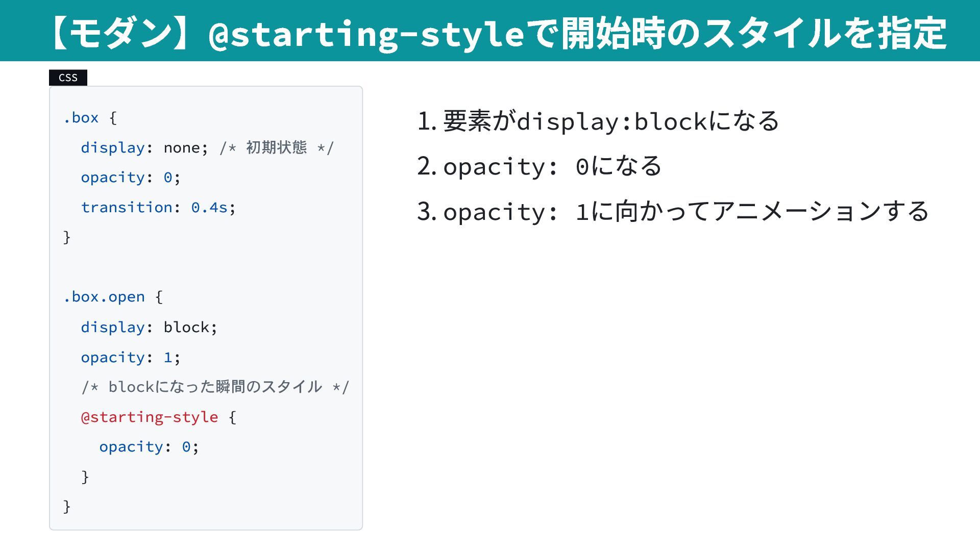Click the transition property name
Screen dimensions: 980x551
tap(127, 208)
